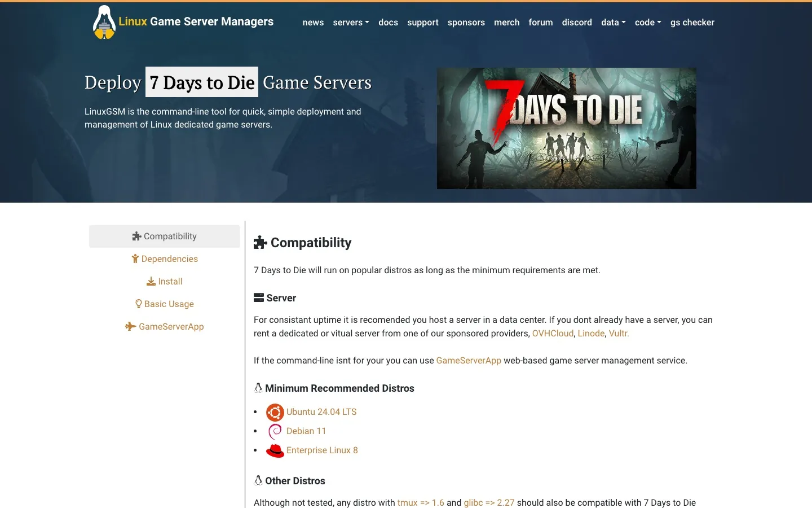
Task: Click the highlighted 7 Days to Die title
Action: 202,82
